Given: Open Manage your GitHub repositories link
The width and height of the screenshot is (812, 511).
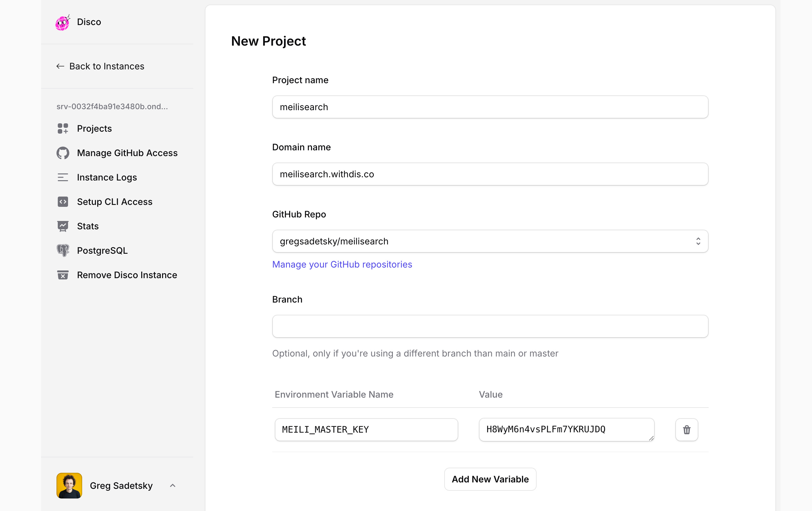Looking at the screenshot, I should point(342,264).
